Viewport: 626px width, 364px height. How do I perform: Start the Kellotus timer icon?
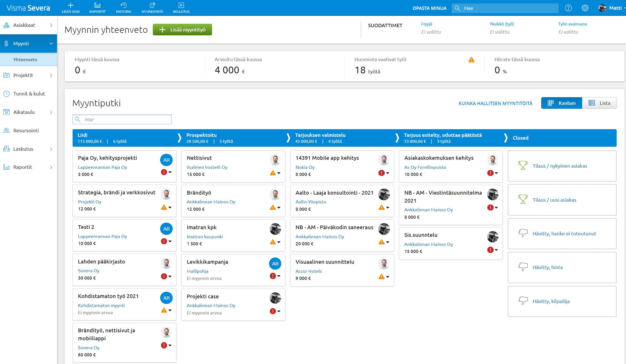pyautogui.click(x=181, y=5)
